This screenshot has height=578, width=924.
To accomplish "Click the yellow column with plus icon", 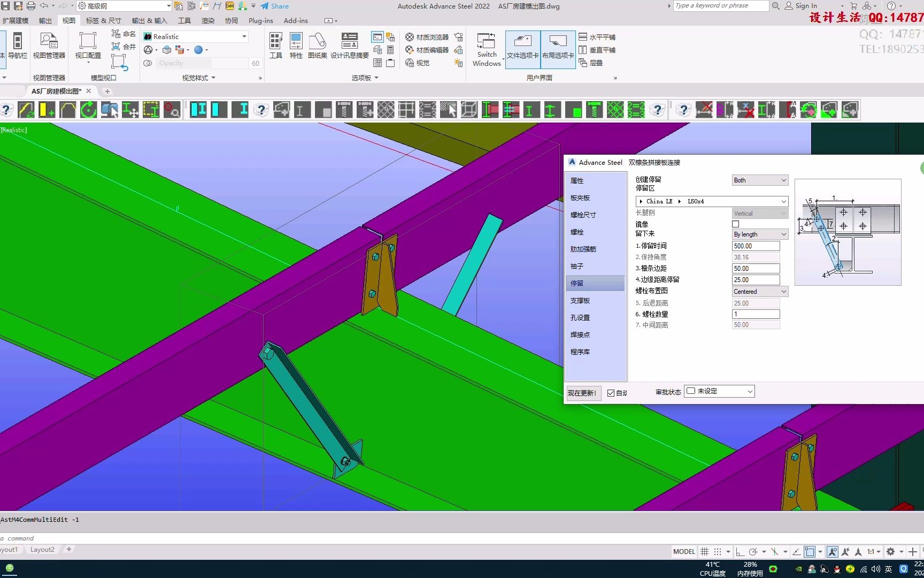I will (x=47, y=110).
